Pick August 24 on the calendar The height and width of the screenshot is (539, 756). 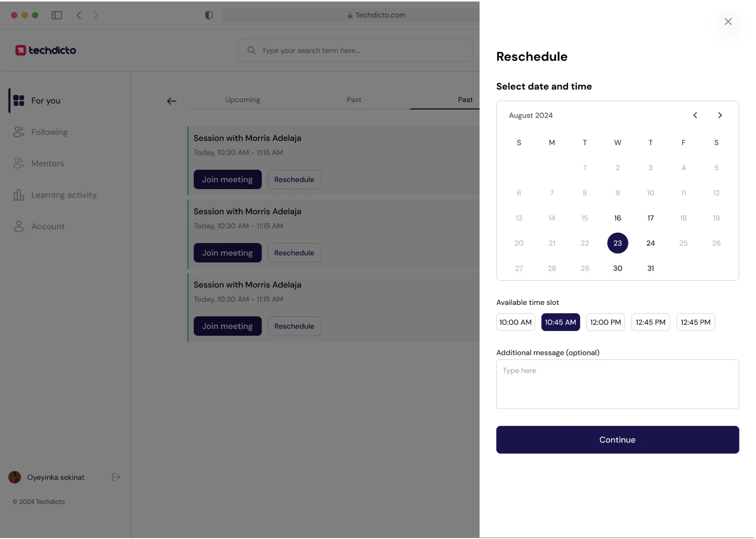click(651, 243)
